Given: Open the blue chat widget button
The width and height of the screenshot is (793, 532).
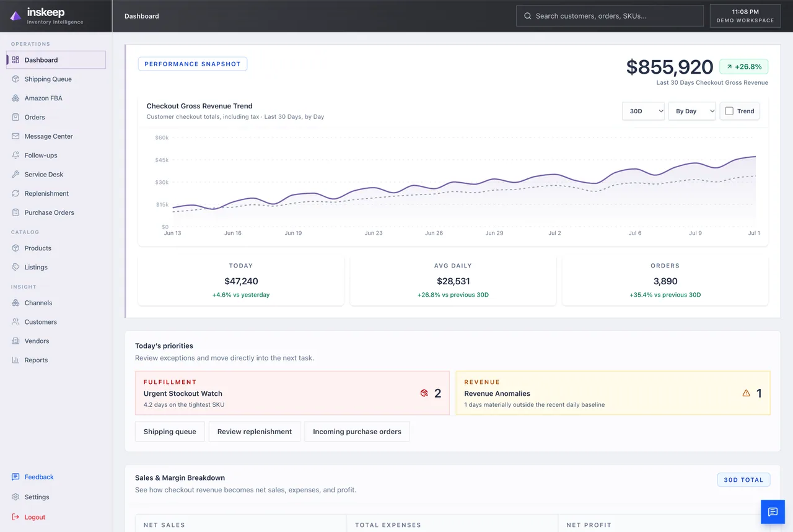Looking at the screenshot, I should (773, 512).
